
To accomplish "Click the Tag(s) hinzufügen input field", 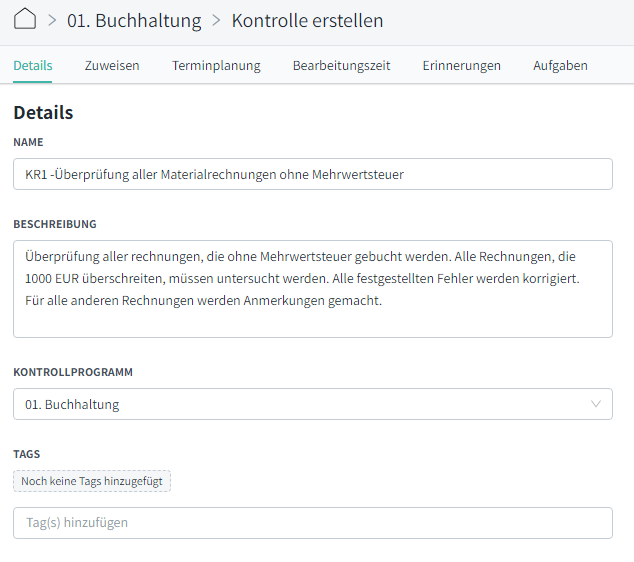I will click(x=313, y=523).
